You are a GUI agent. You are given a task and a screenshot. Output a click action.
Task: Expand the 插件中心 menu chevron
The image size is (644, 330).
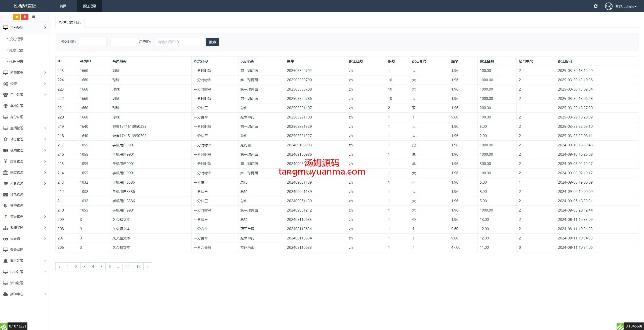click(x=45, y=294)
